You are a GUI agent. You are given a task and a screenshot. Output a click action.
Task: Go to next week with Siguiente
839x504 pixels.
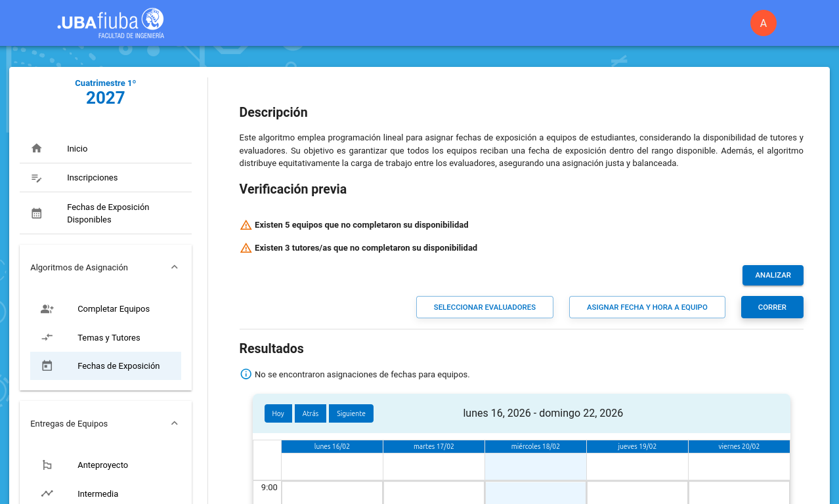(x=351, y=413)
